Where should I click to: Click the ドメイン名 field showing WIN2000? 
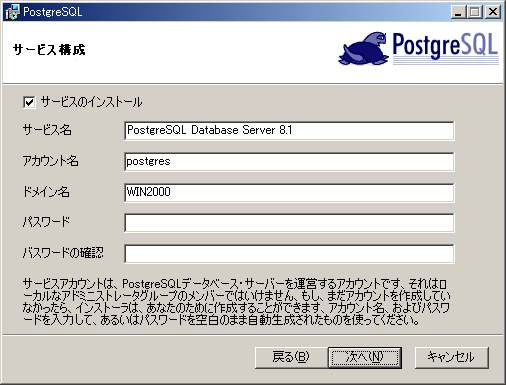click(x=289, y=192)
